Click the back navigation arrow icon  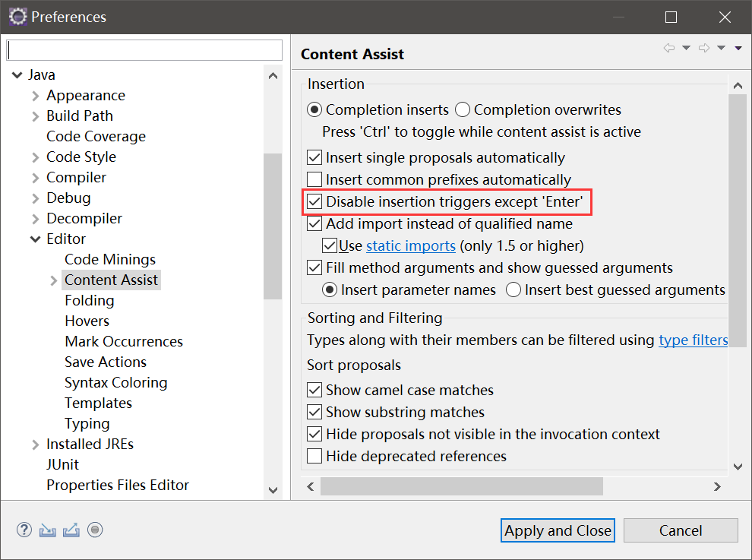669,48
